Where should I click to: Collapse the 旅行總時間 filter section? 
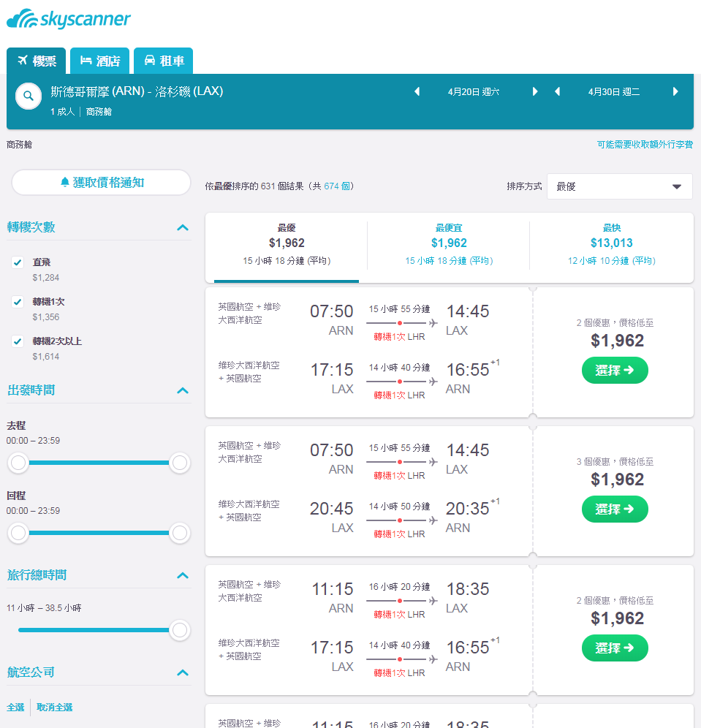point(183,575)
